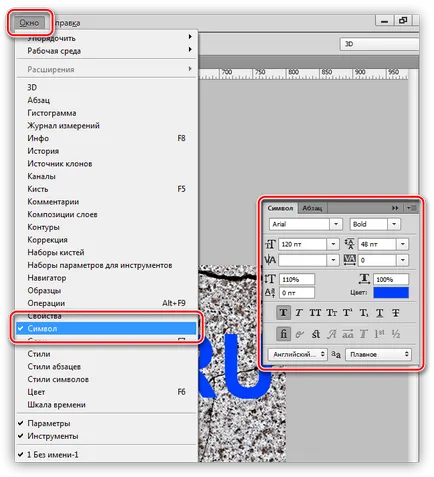Switch to the Абзац tab in panel

click(312, 208)
